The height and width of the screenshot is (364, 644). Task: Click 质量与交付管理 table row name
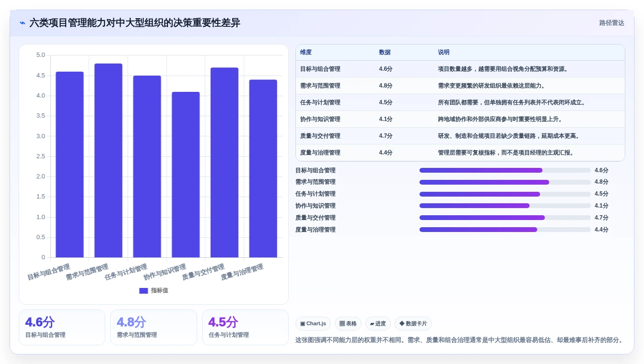[320, 136]
